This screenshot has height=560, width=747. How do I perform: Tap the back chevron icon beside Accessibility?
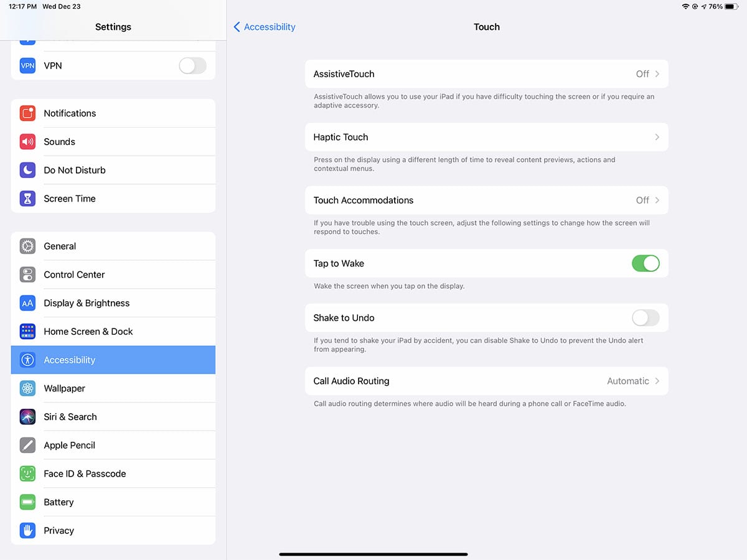(237, 27)
